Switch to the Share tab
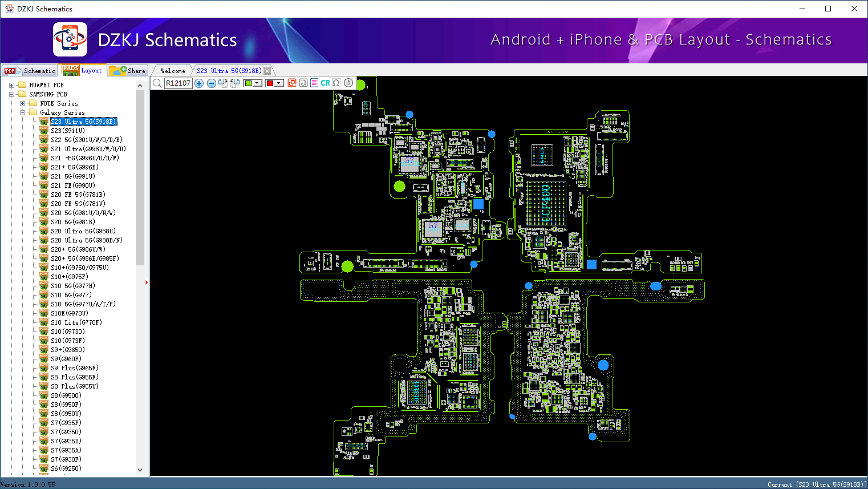This screenshot has width=868, height=489. pyautogui.click(x=128, y=70)
